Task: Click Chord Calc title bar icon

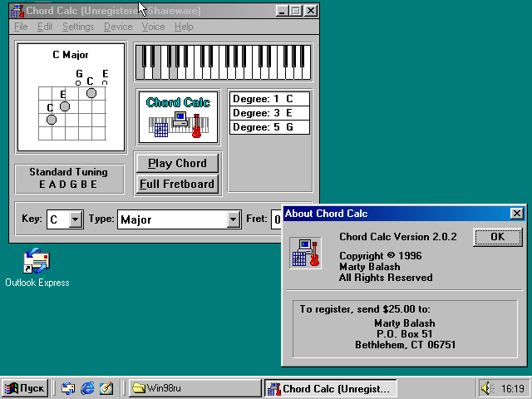Action: click(17, 11)
